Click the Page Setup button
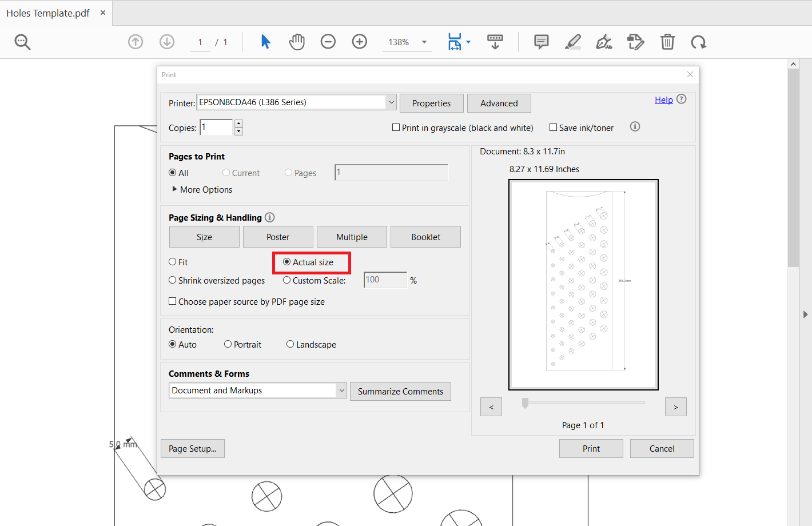The height and width of the screenshot is (526, 812). click(192, 448)
